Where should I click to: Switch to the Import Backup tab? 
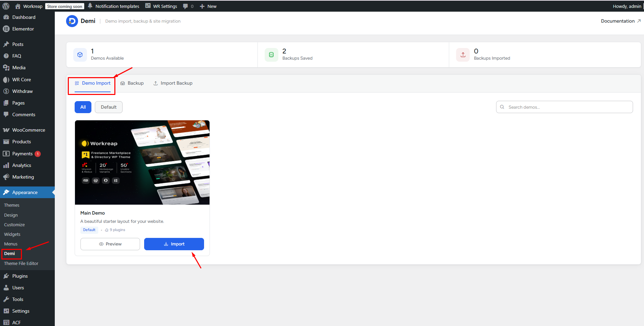click(173, 83)
